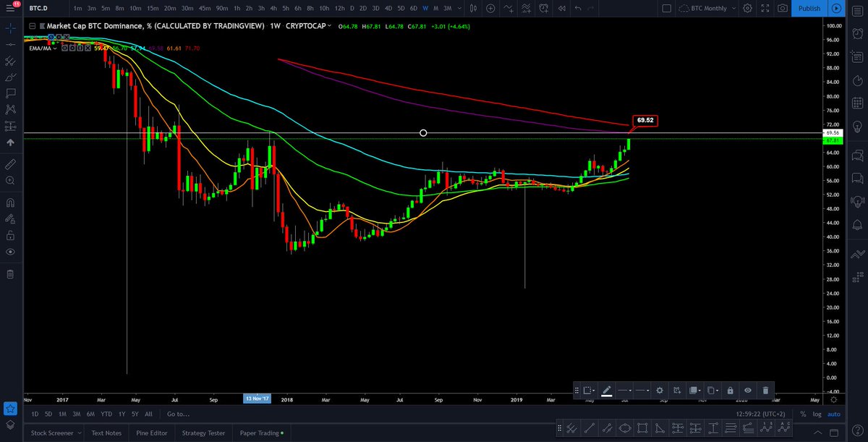Select the W weekly interval
Image resolution: width=868 pixels, height=442 pixels.
pyautogui.click(x=425, y=9)
